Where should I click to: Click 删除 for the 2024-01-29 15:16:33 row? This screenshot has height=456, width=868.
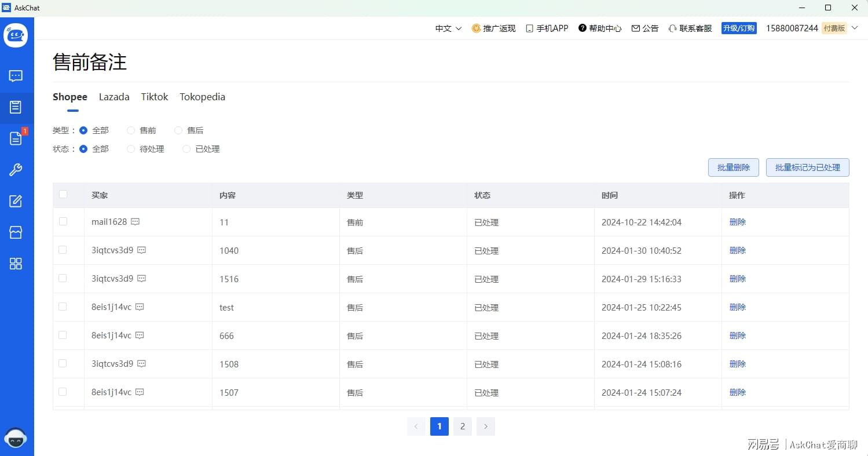[x=738, y=279]
